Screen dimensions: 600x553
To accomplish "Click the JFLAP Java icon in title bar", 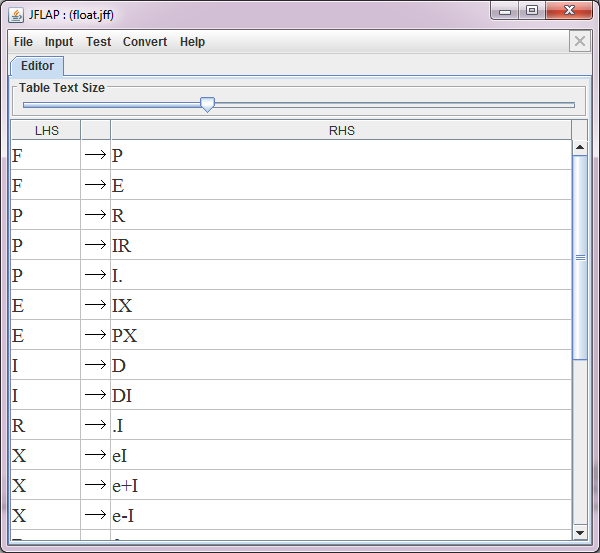I will pos(16,14).
